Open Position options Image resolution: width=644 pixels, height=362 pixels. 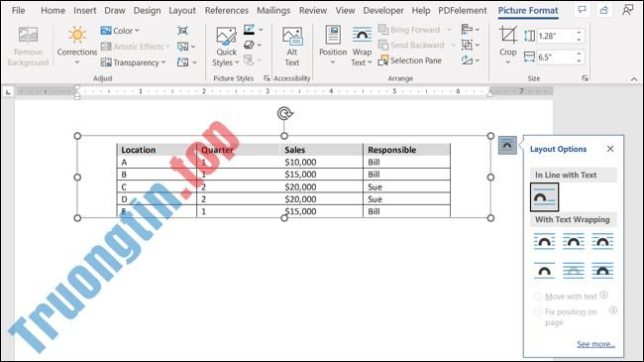(333, 46)
